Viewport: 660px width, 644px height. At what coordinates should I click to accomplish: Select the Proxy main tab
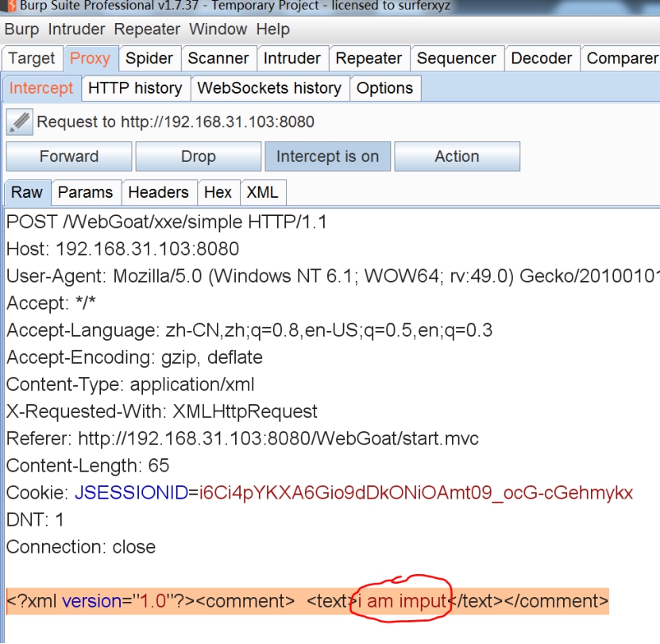[90, 59]
